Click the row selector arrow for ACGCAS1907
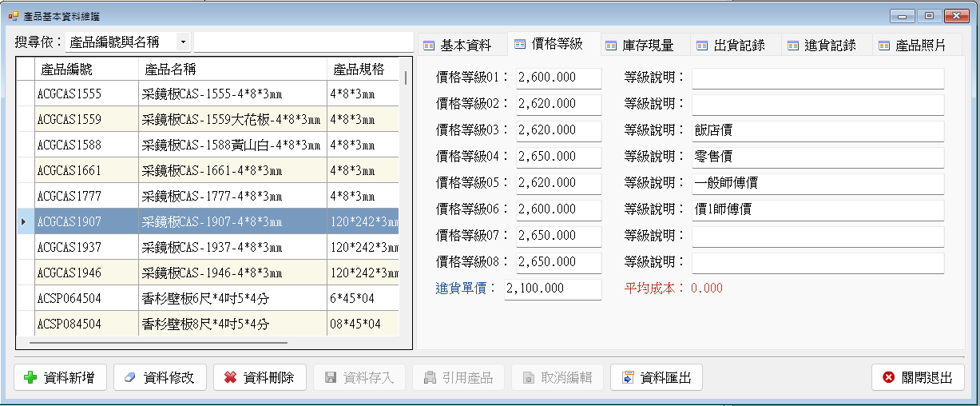Screen dimensions: 980x406 [26, 221]
